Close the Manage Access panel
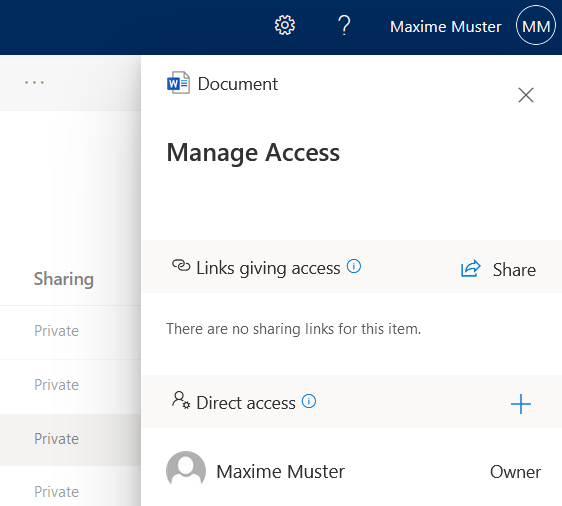This screenshot has width=562, height=506. [526, 95]
